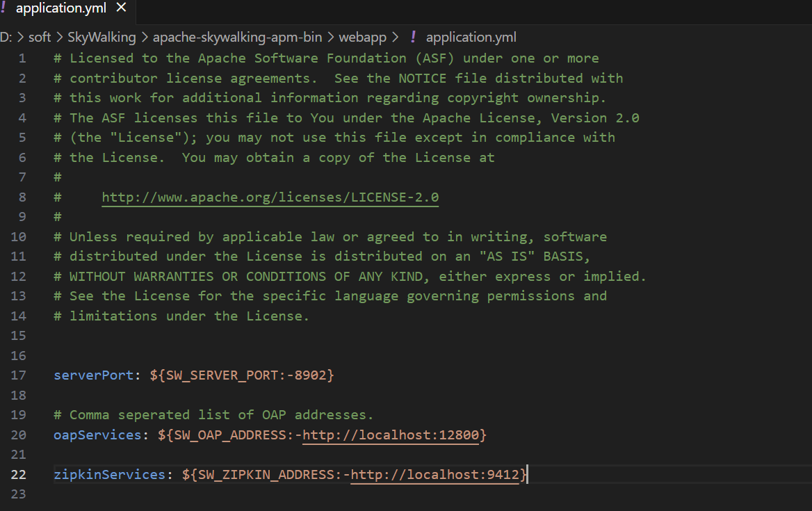
Task: Click the oapServices key
Action: 97,435
